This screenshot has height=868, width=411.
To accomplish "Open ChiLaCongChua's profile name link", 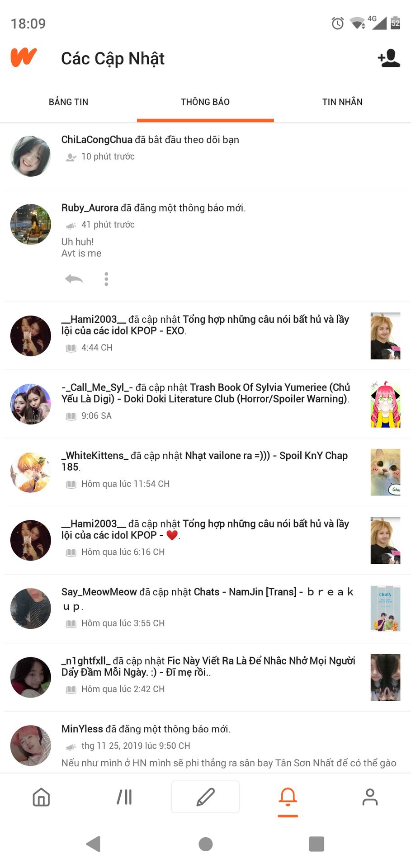I will pos(97,140).
